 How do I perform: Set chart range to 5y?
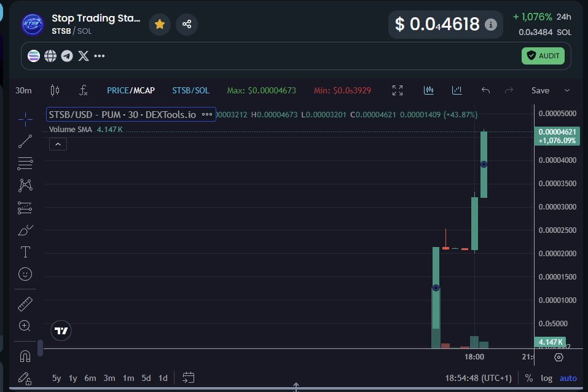(57, 378)
